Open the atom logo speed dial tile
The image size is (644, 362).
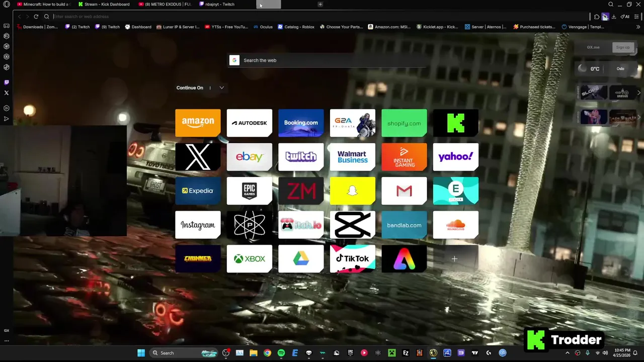[250, 225]
